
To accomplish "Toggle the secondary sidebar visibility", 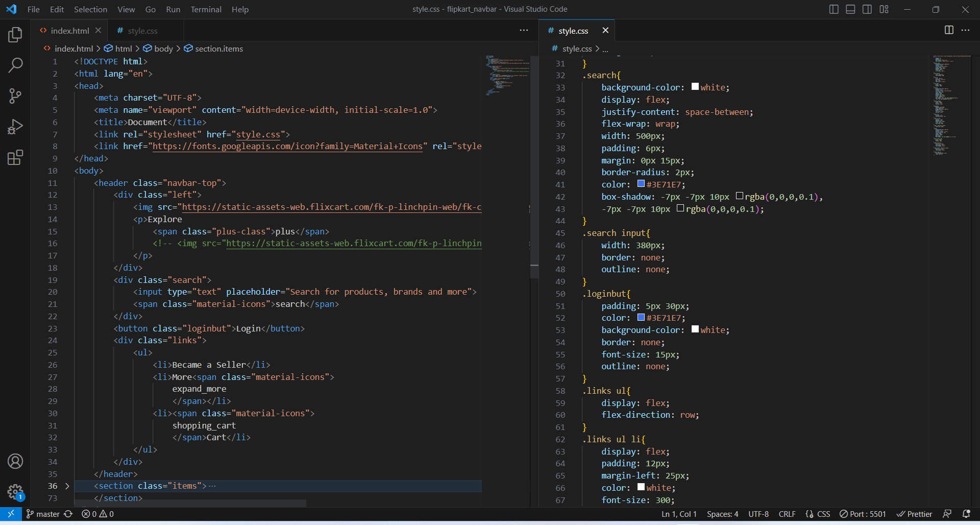I will tap(867, 9).
